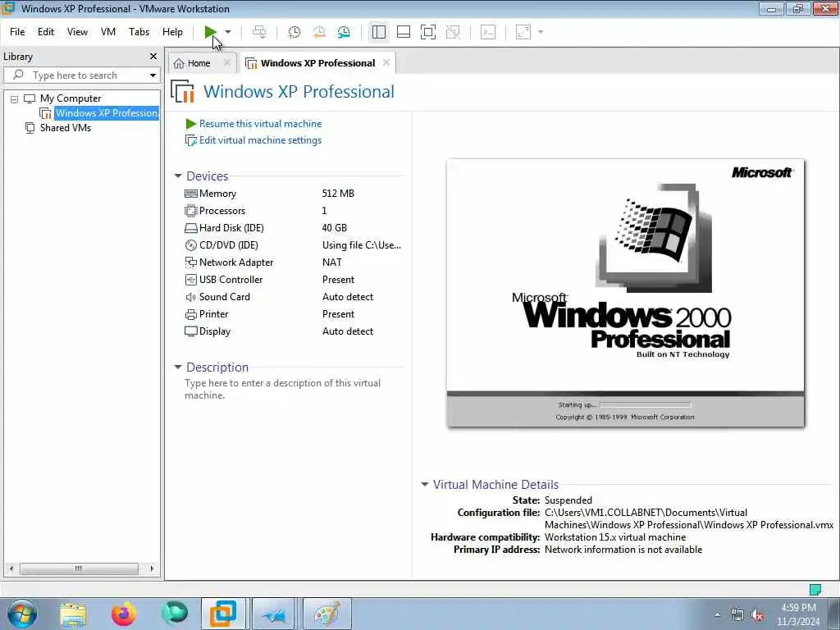840x630 pixels.
Task: Launch Firefox from the taskbar
Action: coord(124,614)
